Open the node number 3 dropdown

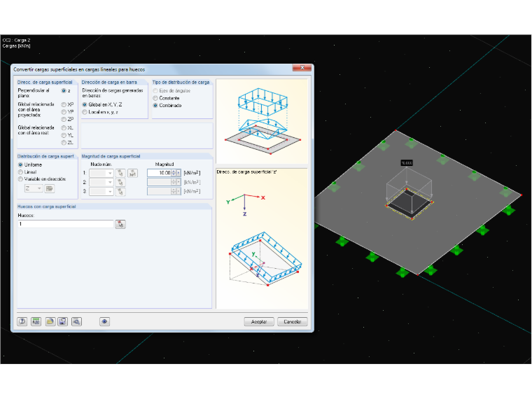tap(101, 192)
